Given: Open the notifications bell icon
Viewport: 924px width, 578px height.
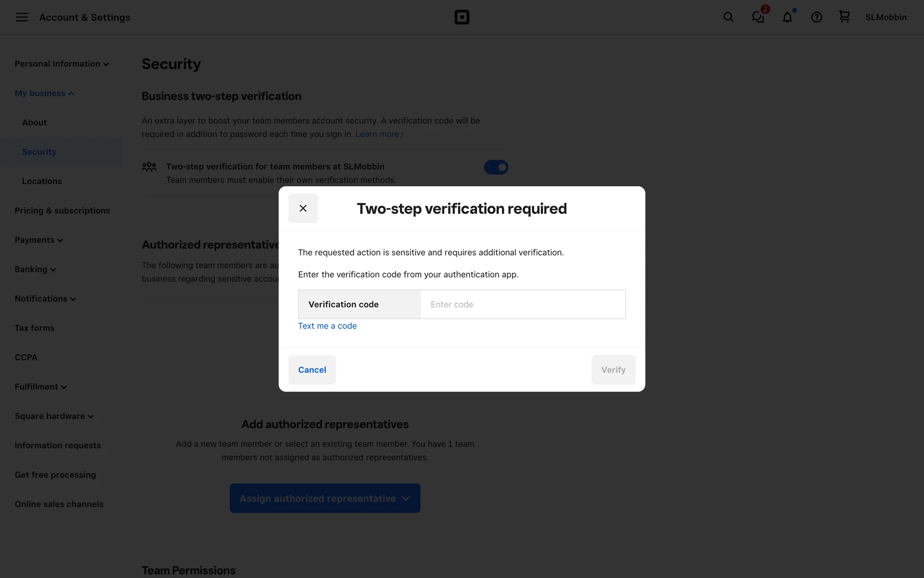Looking at the screenshot, I should click(787, 17).
